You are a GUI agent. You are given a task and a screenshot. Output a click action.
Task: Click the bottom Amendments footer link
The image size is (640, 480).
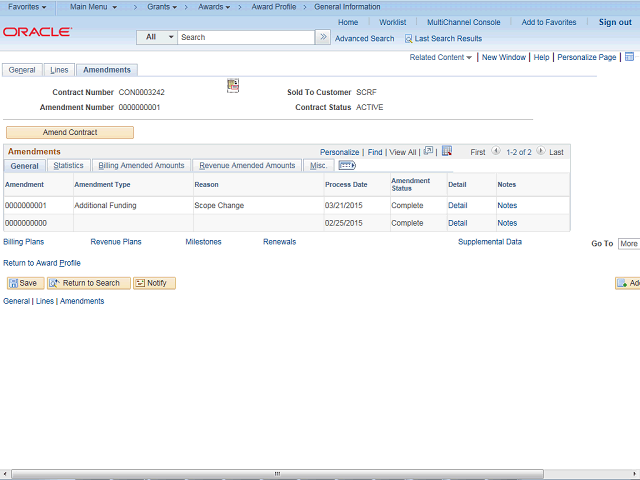coord(82,301)
